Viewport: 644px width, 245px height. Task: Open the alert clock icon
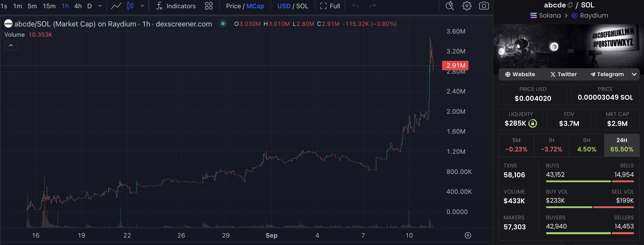[x=450, y=6]
